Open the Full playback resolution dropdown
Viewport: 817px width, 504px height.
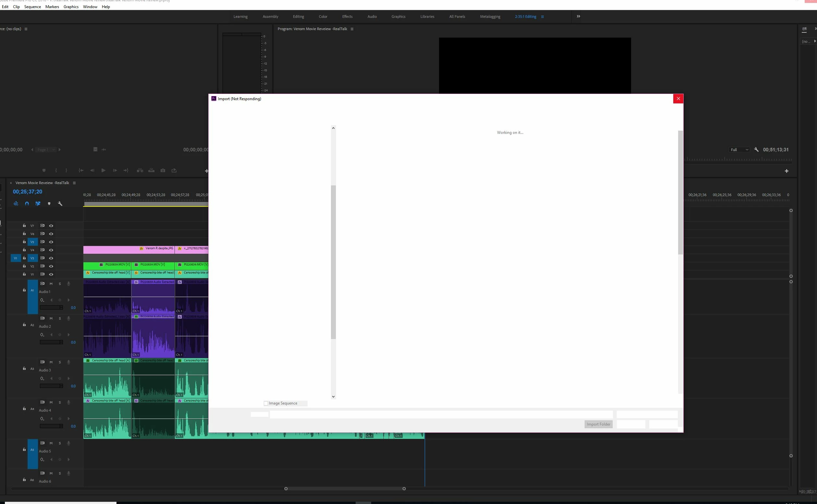739,150
